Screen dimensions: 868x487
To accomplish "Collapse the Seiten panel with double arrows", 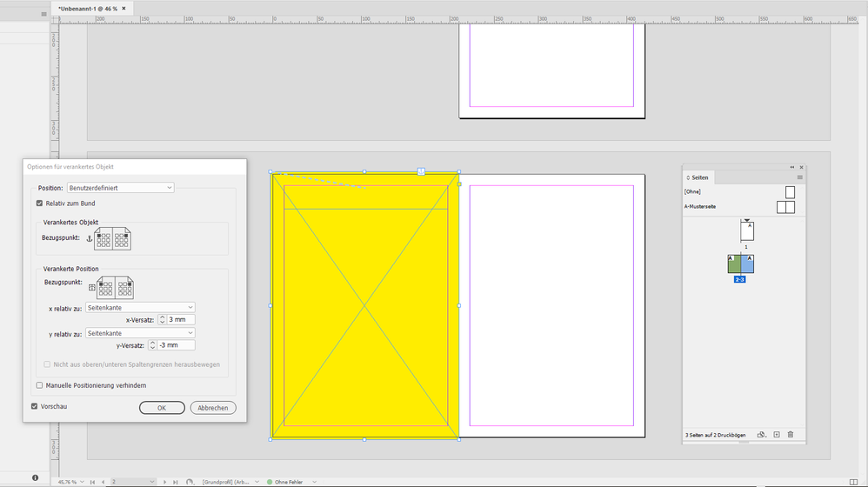I will 791,167.
